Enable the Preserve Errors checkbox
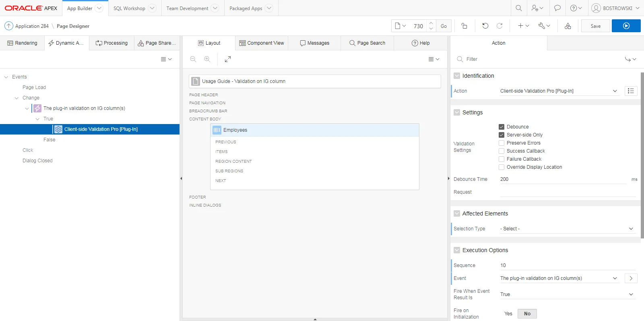The height and width of the screenshot is (321, 644). pos(502,143)
